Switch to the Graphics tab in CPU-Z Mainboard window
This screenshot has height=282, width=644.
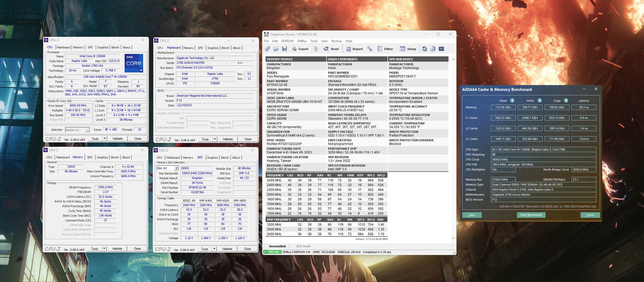coord(213,48)
